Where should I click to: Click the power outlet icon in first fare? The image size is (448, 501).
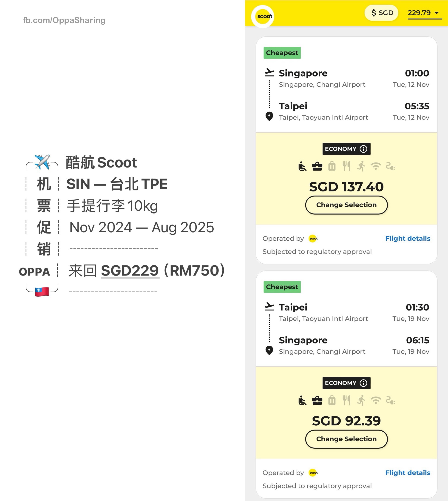pos(390,166)
